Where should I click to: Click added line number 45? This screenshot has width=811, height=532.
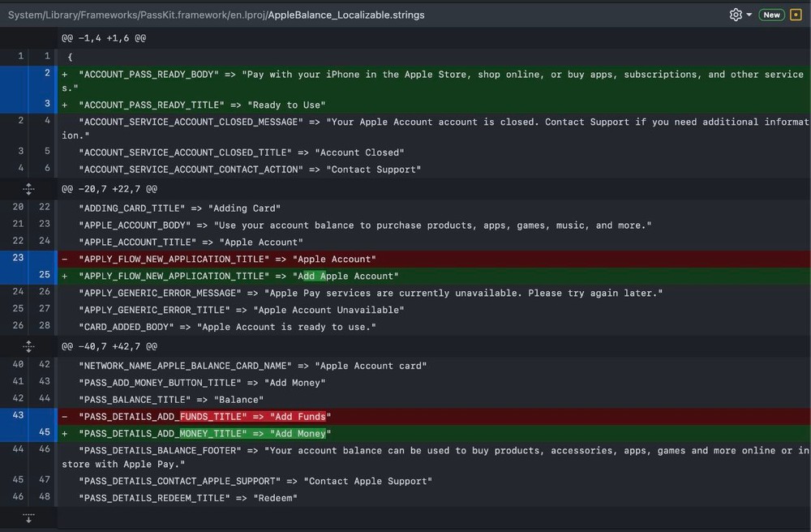pyautogui.click(x=45, y=431)
